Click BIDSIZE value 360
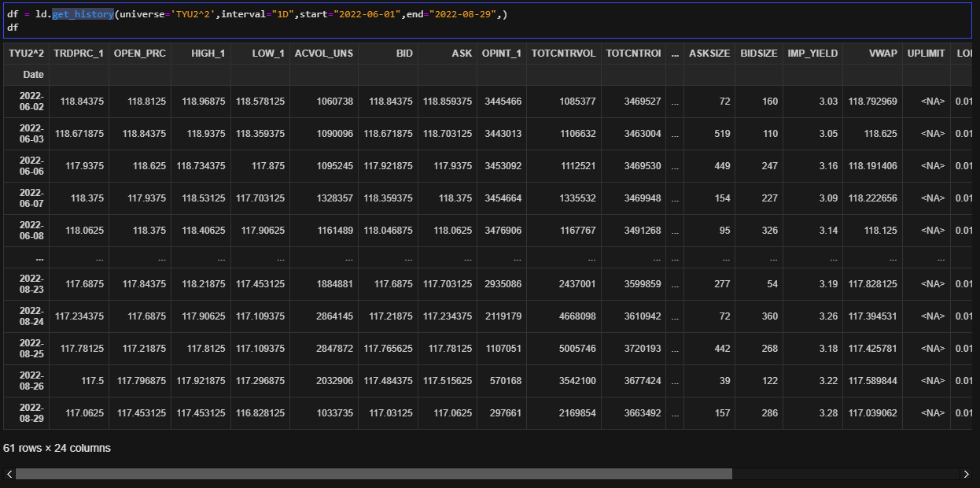This screenshot has width=980, height=488. pyautogui.click(x=769, y=316)
